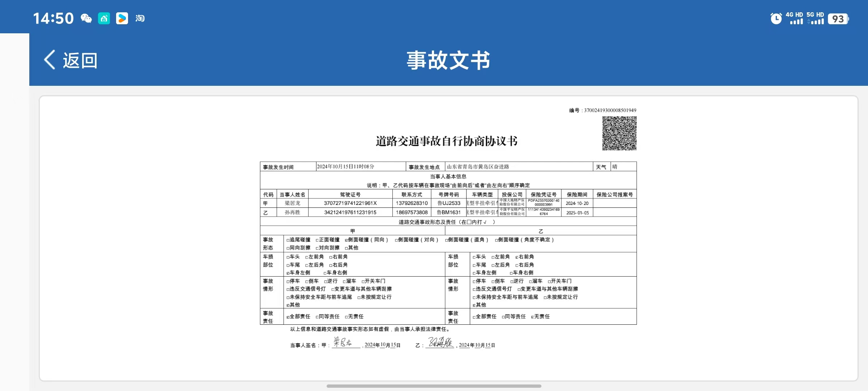
Task: Toggle 全部责任 checkbox for party 甲
Action: 288,317
